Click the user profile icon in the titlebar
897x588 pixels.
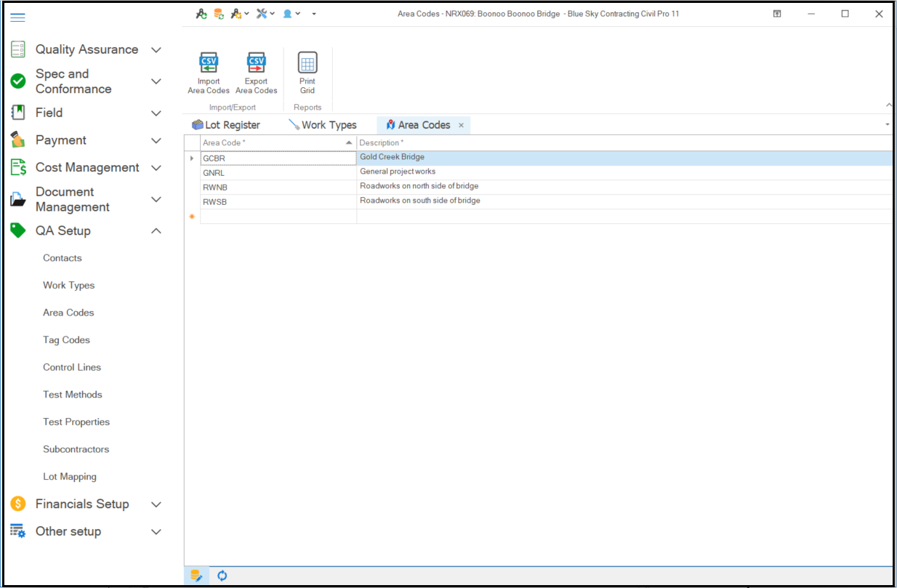(x=287, y=13)
